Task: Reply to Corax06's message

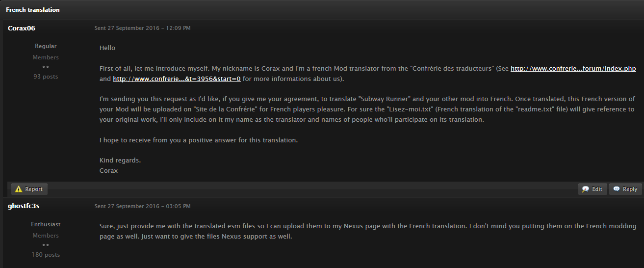Action: (x=625, y=189)
